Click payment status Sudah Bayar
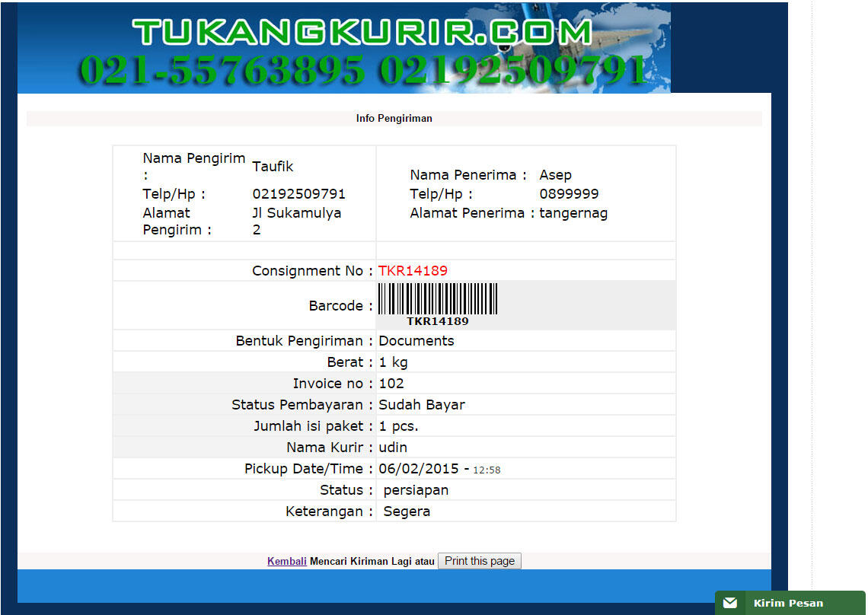The height and width of the screenshot is (615, 868). (x=422, y=405)
